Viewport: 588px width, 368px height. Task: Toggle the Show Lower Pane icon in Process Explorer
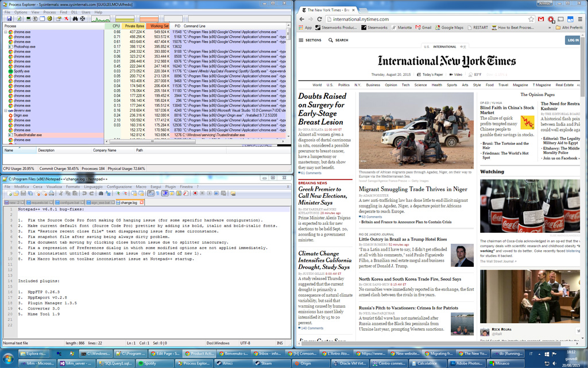42,18
